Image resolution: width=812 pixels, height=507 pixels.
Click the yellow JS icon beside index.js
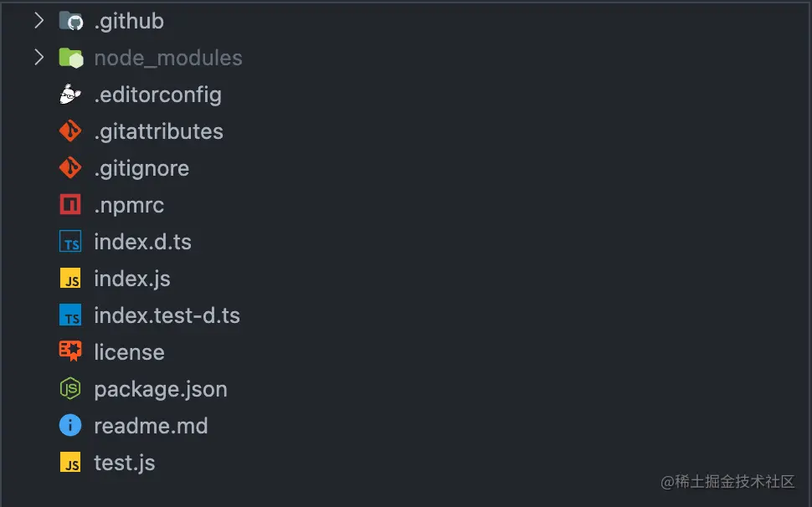point(70,279)
